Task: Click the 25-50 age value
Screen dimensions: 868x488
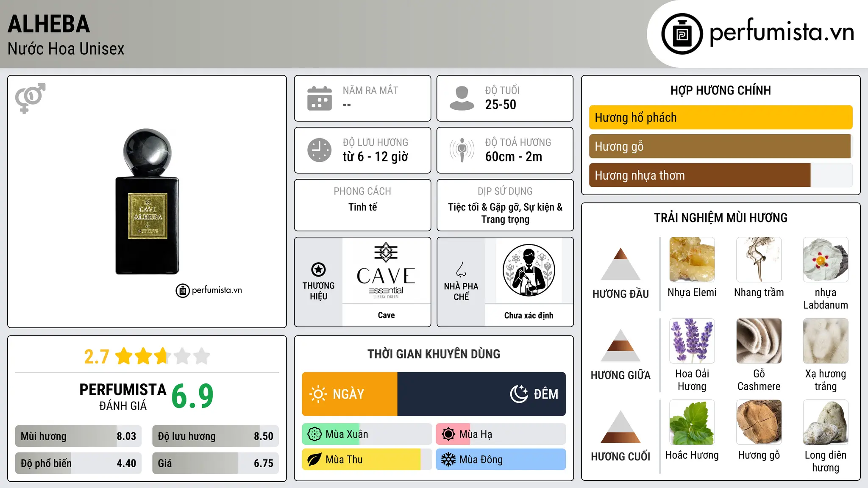Action: (501, 105)
